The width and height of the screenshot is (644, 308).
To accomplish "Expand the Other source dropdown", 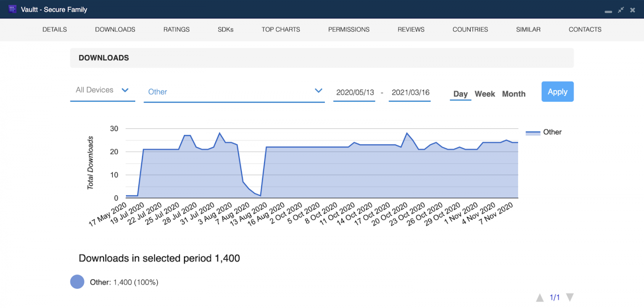I will [234, 92].
